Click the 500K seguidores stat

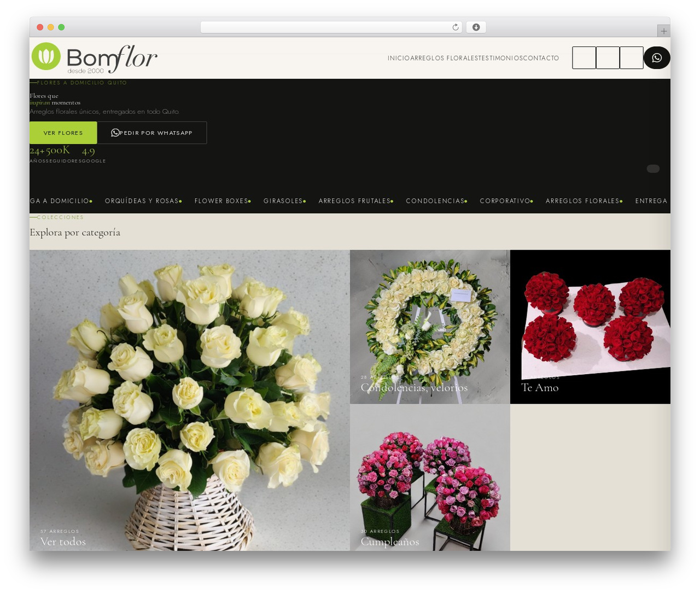[x=57, y=150]
